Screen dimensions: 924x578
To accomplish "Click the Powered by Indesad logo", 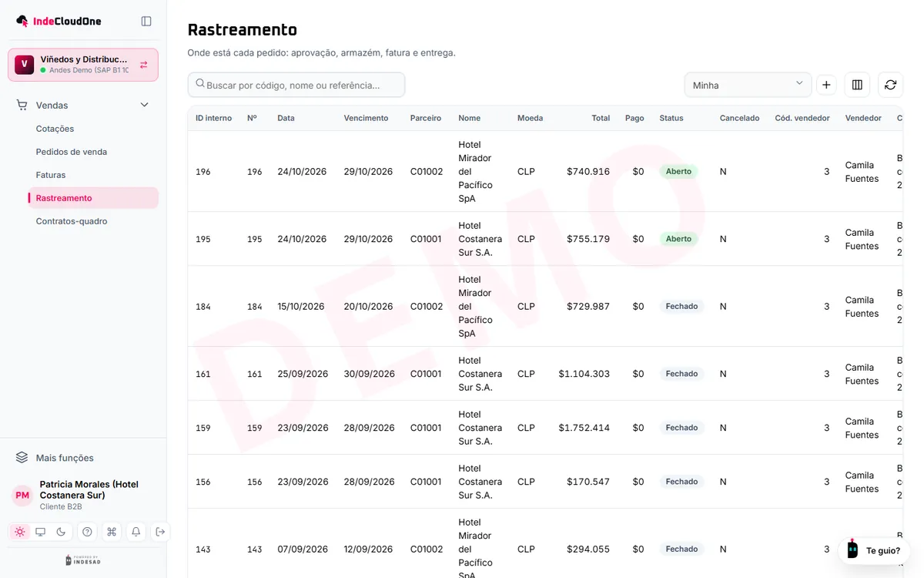I will (x=83, y=560).
